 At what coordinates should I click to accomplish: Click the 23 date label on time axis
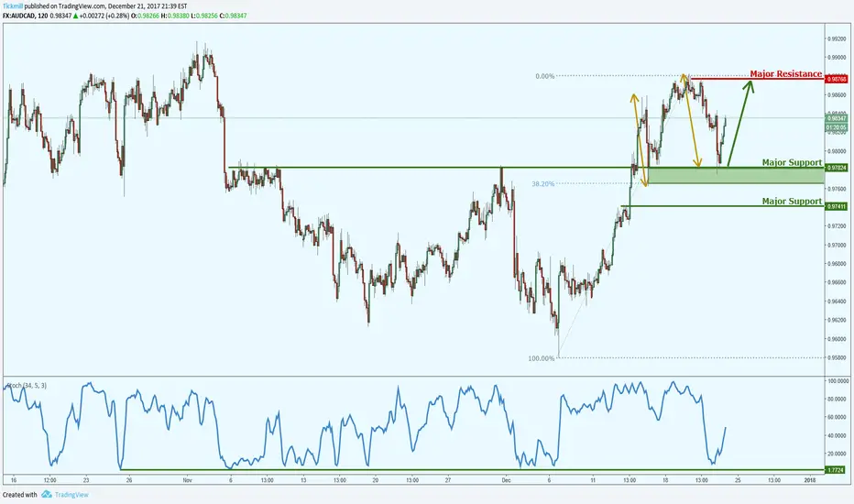tap(86, 480)
